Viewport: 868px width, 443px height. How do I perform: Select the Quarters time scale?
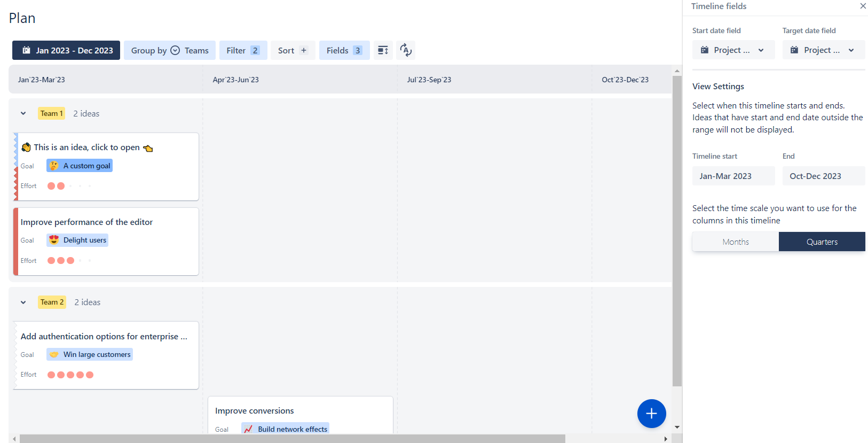pos(822,242)
